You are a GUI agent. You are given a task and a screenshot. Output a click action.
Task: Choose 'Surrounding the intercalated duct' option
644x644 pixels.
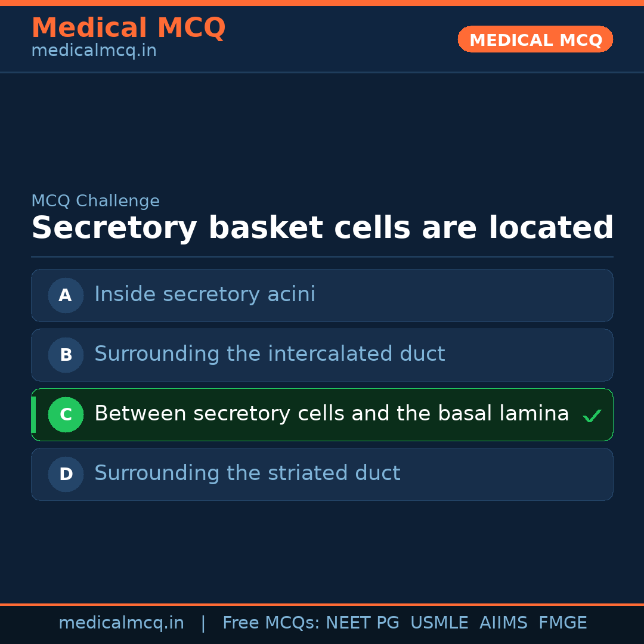click(270, 354)
